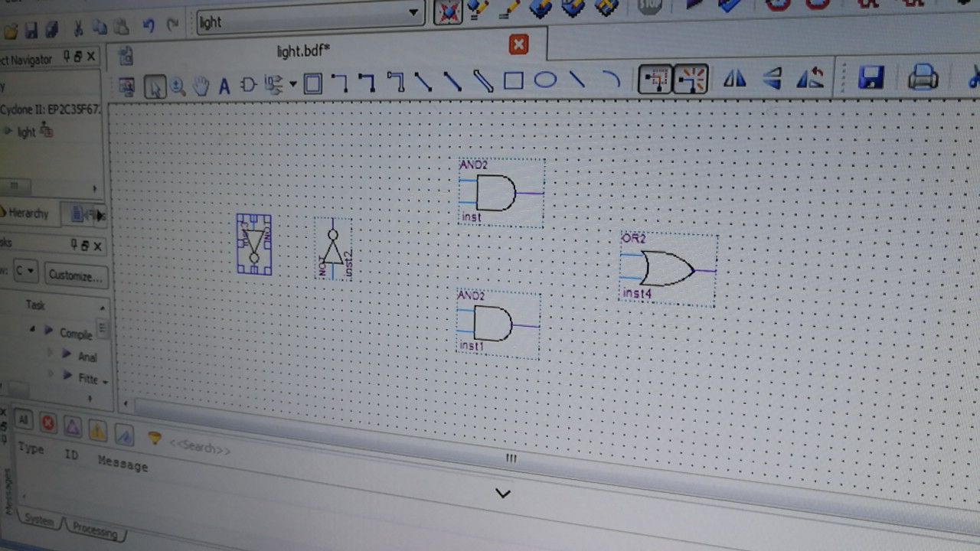Collapse the Compile task tree arrow
Screen dimensions: 980x551
32,330
